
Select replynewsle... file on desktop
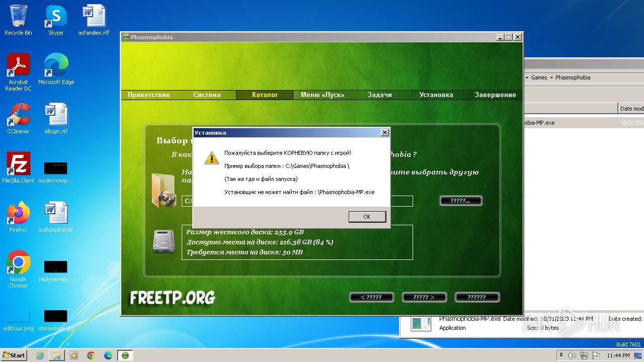[55, 270]
